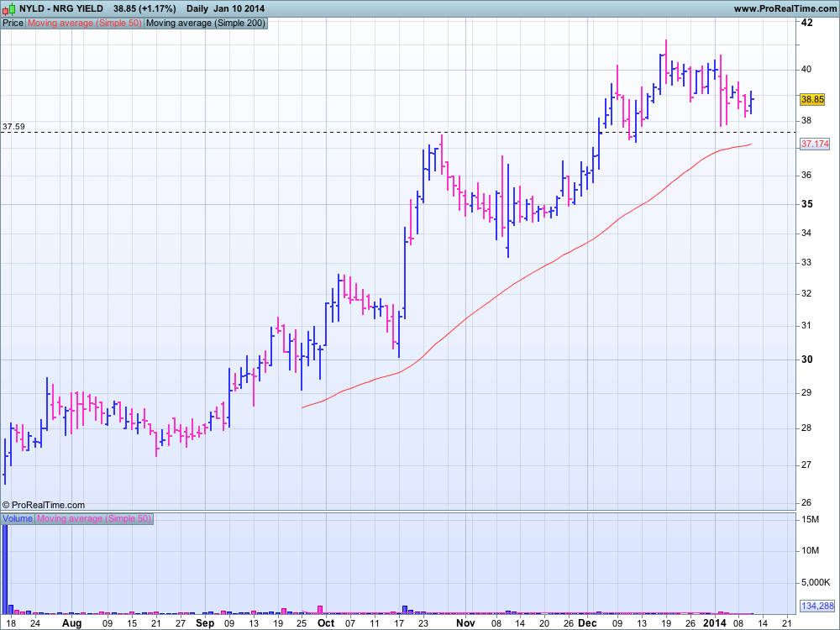Click the 26 price axis label
The image size is (840, 630).
[806, 502]
